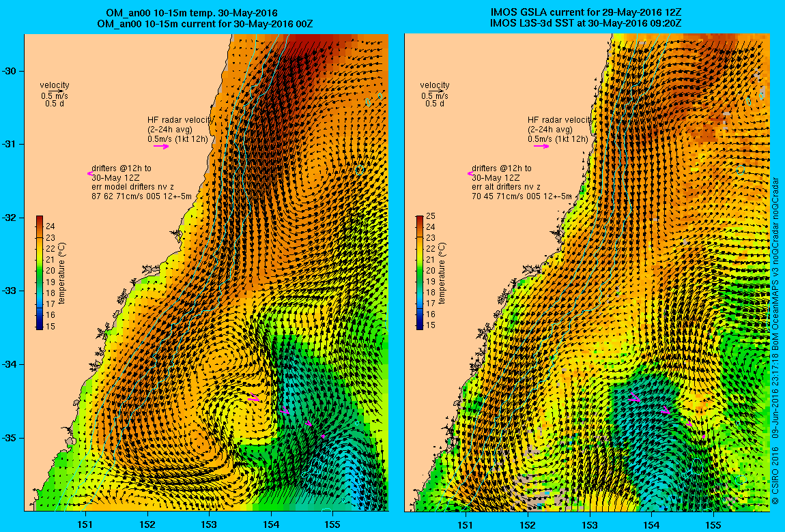The image size is (785, 532).
Task: Click the right map title 'IMOS GSLA current for 29-May-2016 12Z'
Action: [585, 12]
